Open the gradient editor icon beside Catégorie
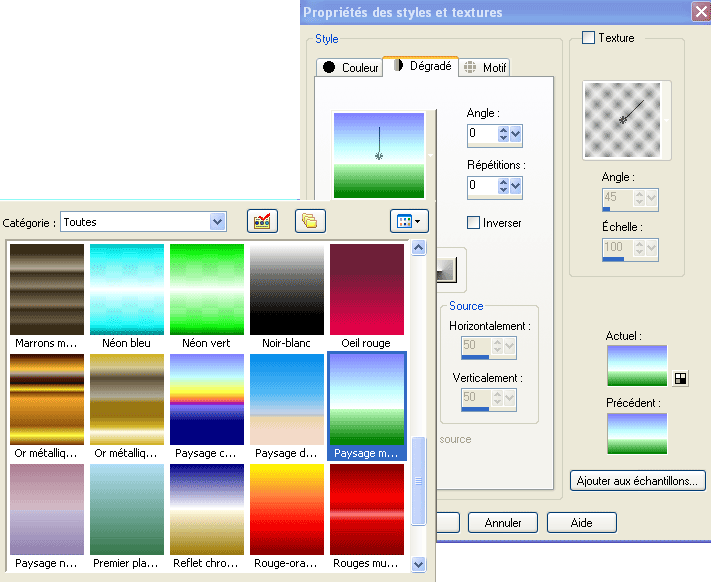 click(x=263, y=221)
